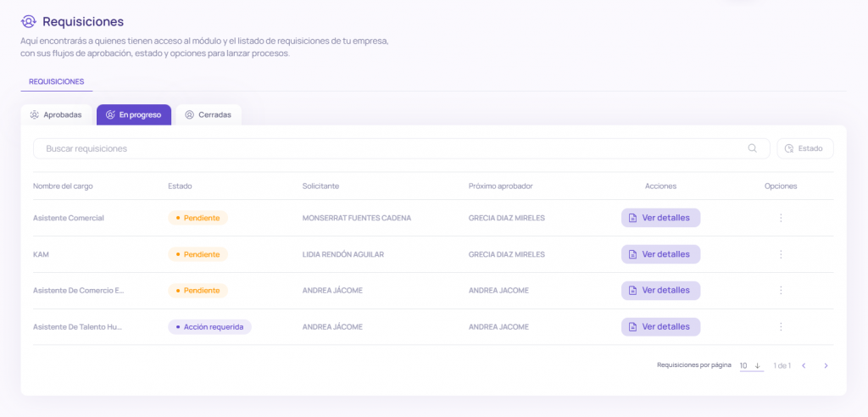Open options menu for Asistente Comercial row
Viewport: 868px width, 417px height.
pyautogui.click(x=781, y=218)
